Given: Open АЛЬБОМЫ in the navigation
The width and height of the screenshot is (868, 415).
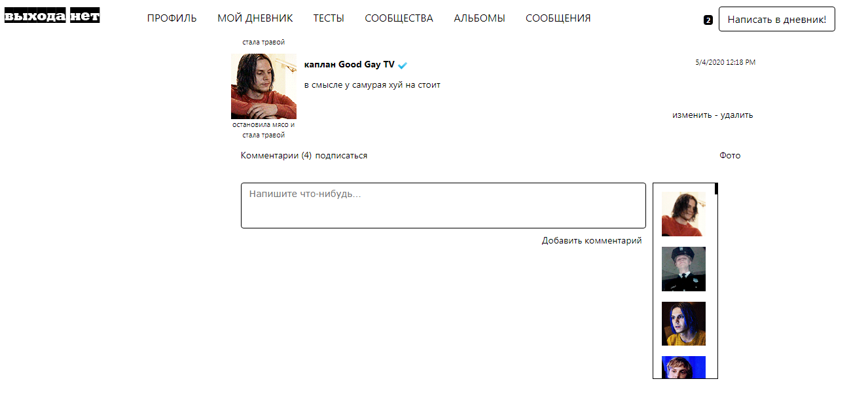Looking at the screenshot, I should pos(479,18).
